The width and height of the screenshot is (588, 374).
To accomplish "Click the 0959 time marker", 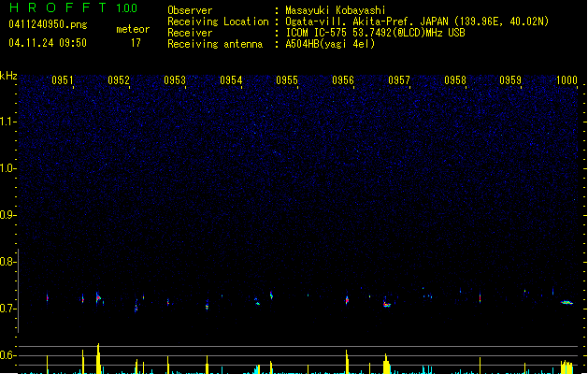I will pyautogui.click(x=510, y=80).
